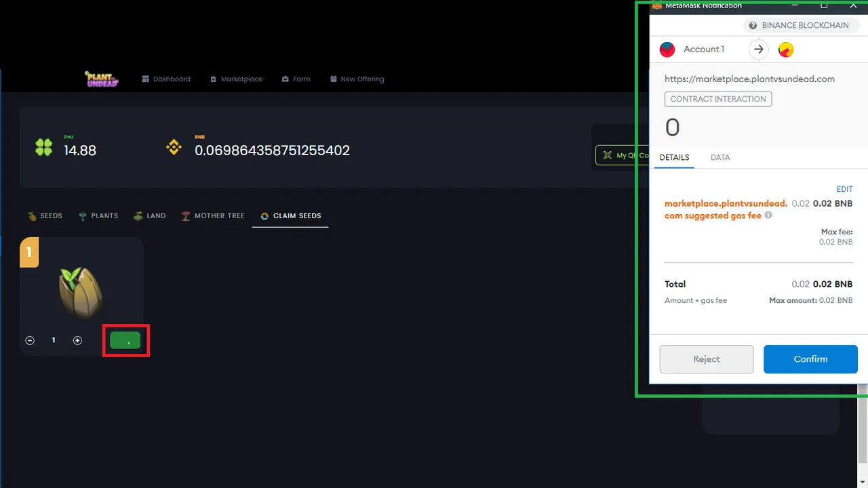Click the gas fee info icon
The width and height of the screenshot is (868, 488).
(768, 215)
